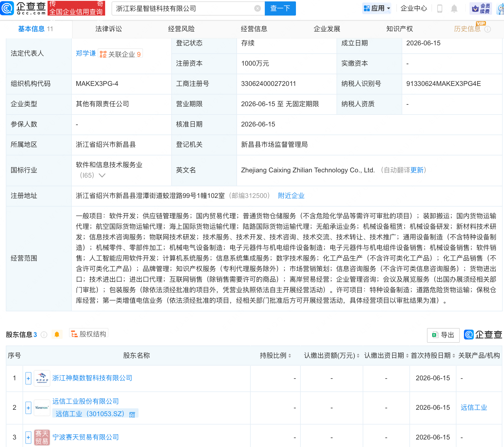Click the 会员续费 VIP crown icon

[x=481, y=8]
